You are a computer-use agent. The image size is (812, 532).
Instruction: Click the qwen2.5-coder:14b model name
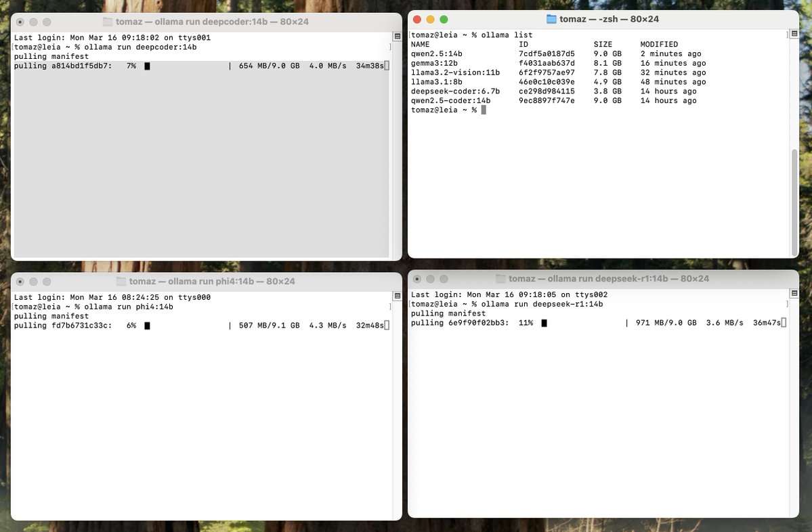(450, 100)
